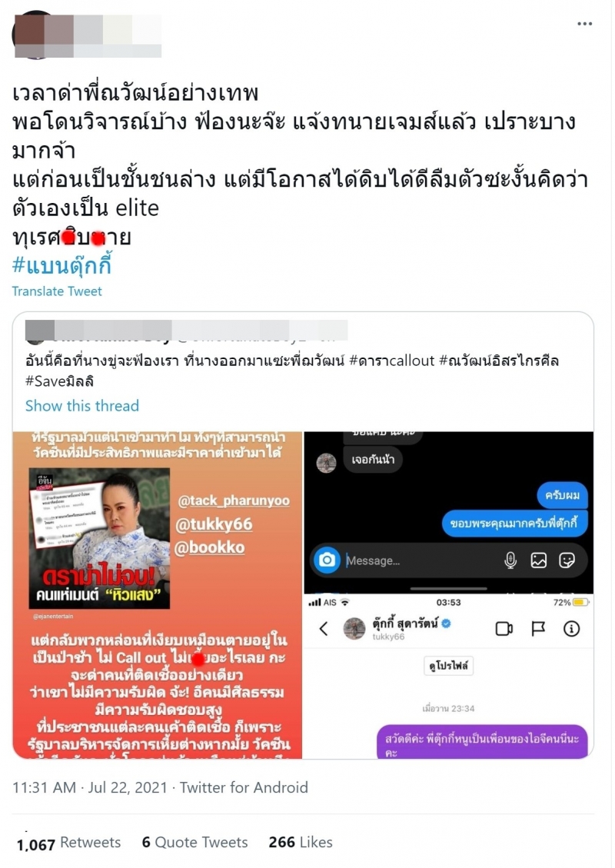The height and width of the screenshot is (868, 615).
Task: Tap the gallery image icon in the message bar
Action: coord(539,560)
